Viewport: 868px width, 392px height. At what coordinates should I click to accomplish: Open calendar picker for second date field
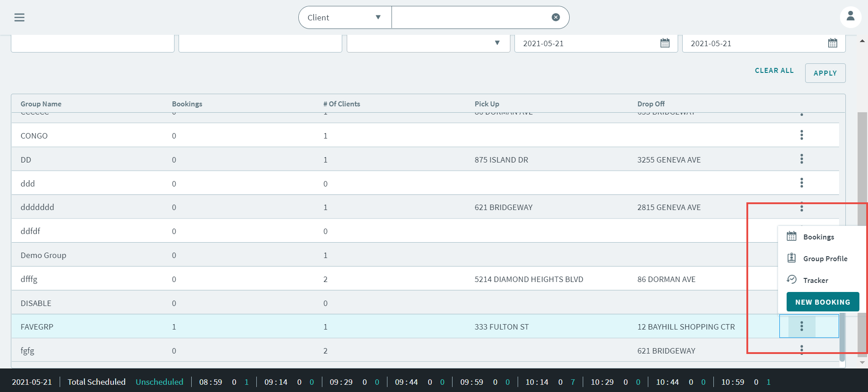pyautogui.click(x=832, y=43)
